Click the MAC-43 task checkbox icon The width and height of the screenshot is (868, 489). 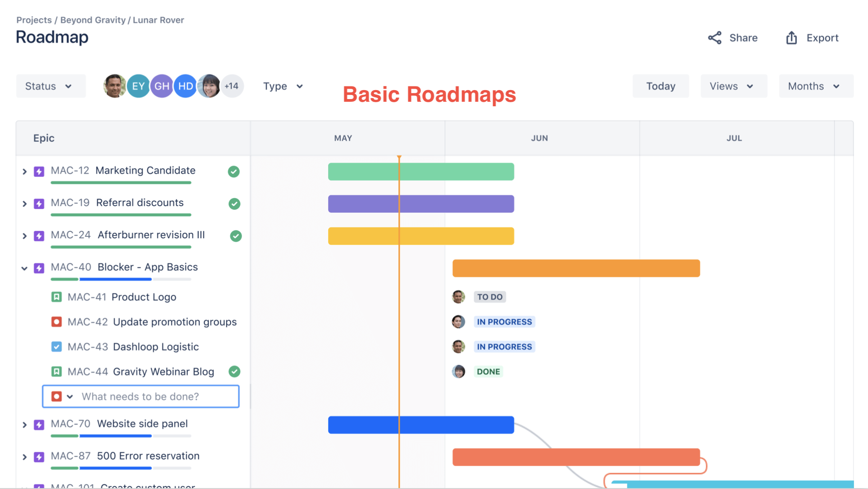[56, 347]
